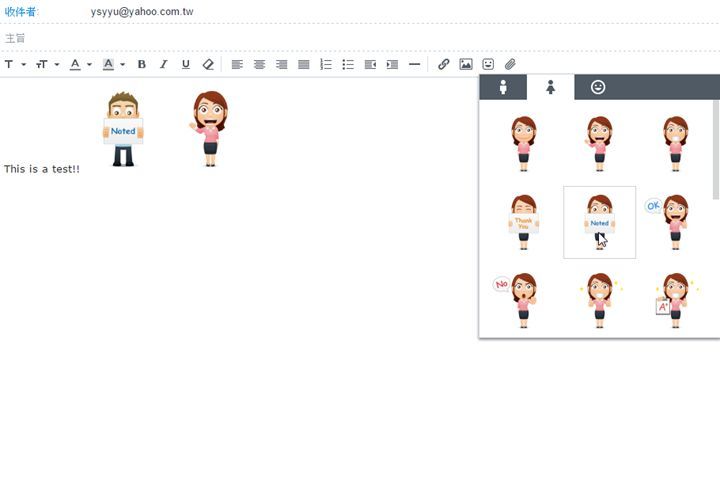
Task: Insert an image
Action: [466, 64]
